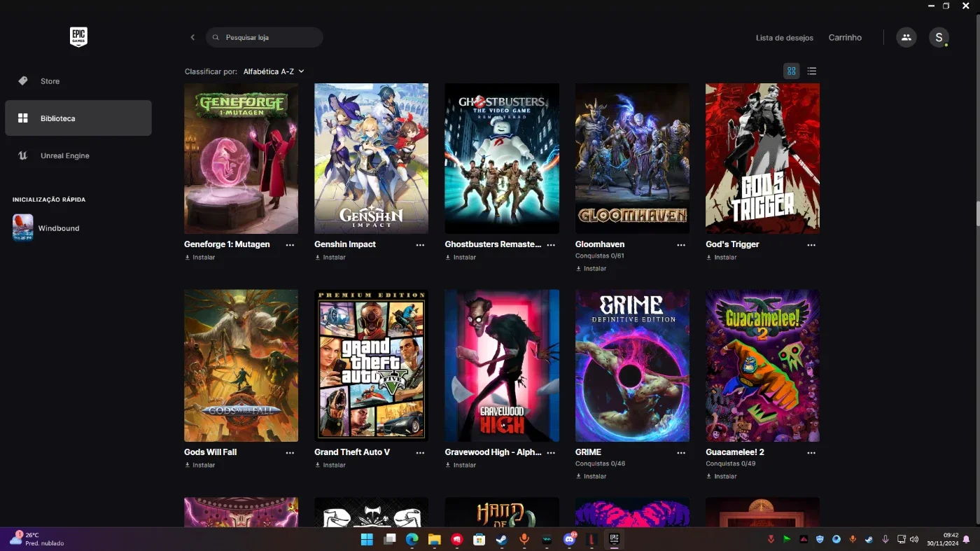Open the friends icon

click(x=906, y=37)
